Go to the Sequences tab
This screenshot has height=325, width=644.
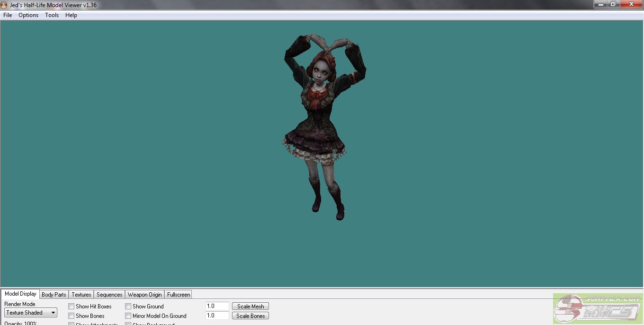click(109, 294)
